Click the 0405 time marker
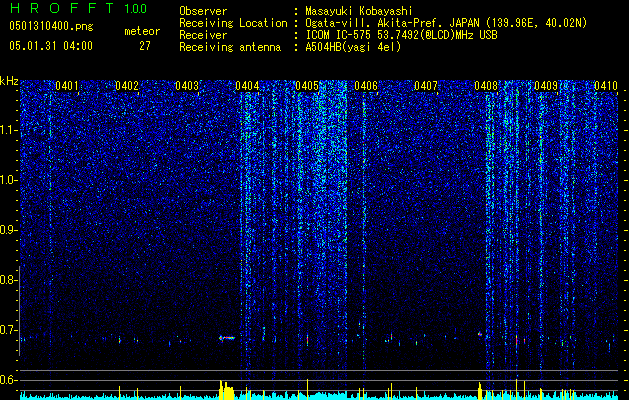Image resolution: width=629 pixels, height=400 pixels. coord(307,86)
